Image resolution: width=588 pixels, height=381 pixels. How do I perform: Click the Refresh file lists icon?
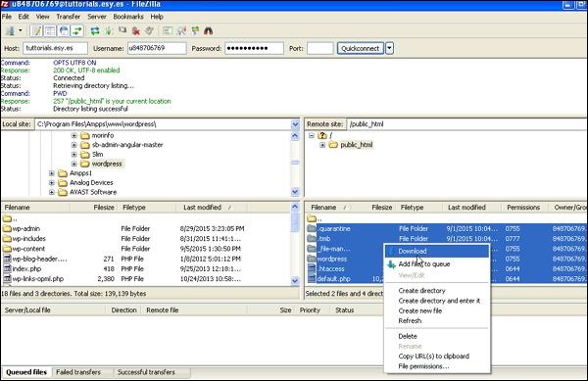pyautogui.click(x=95, y=31)
